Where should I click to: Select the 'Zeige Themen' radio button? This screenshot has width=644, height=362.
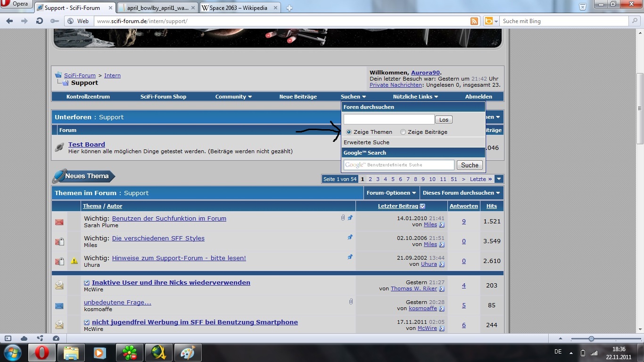click(x=349, y=132)
